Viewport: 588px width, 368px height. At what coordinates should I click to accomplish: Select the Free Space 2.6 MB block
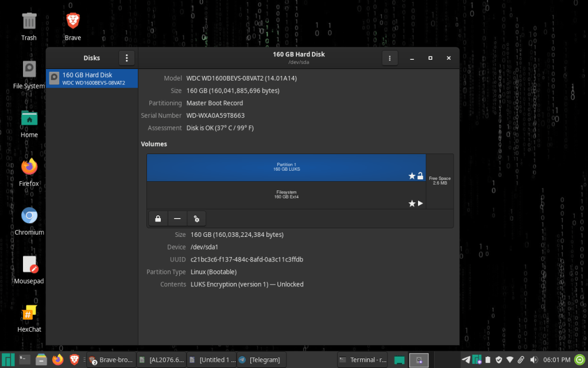click(439, 181)
